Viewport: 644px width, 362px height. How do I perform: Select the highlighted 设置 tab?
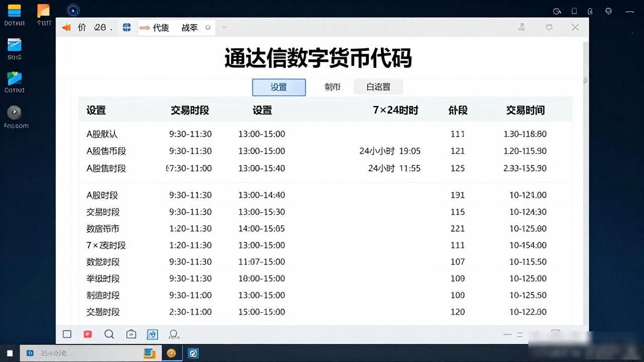click(279, 87)
